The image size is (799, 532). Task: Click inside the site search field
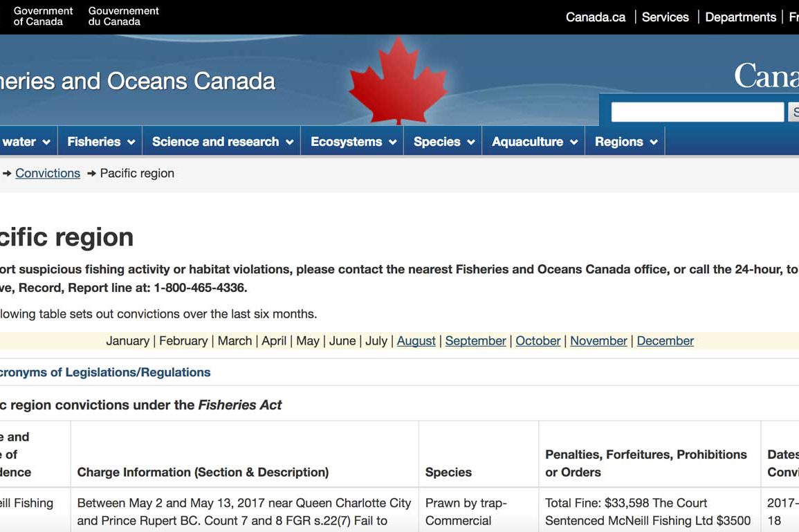[x=697, y=112]
